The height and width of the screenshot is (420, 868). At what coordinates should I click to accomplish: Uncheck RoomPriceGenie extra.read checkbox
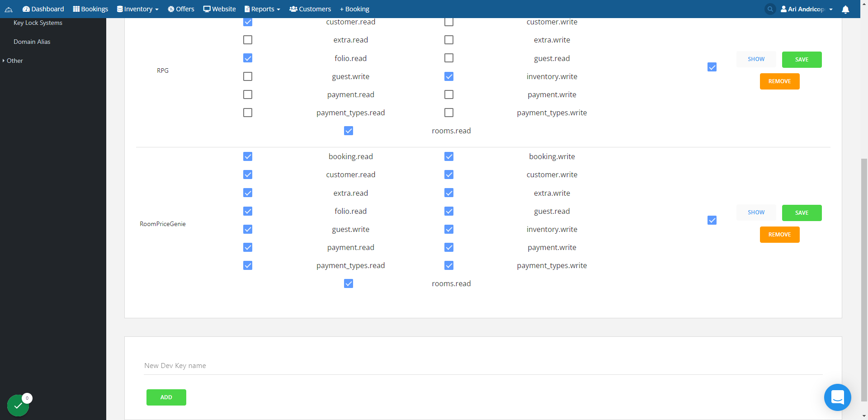[248, 193]
